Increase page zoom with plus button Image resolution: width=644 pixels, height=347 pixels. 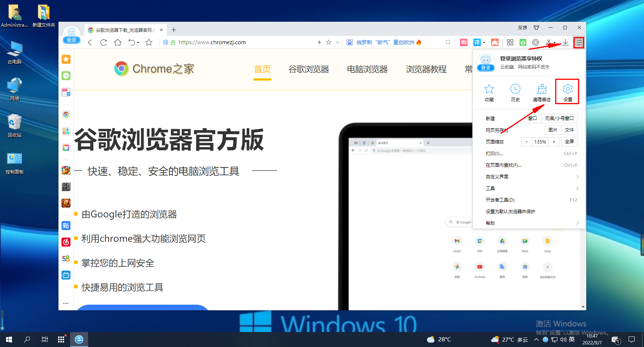pos(554,142)
